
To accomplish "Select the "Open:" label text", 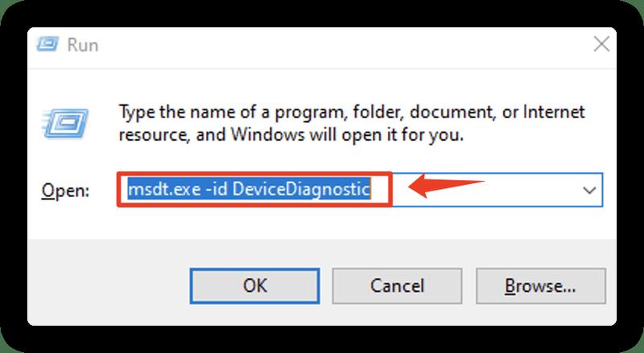I will [x=65, y=191].
